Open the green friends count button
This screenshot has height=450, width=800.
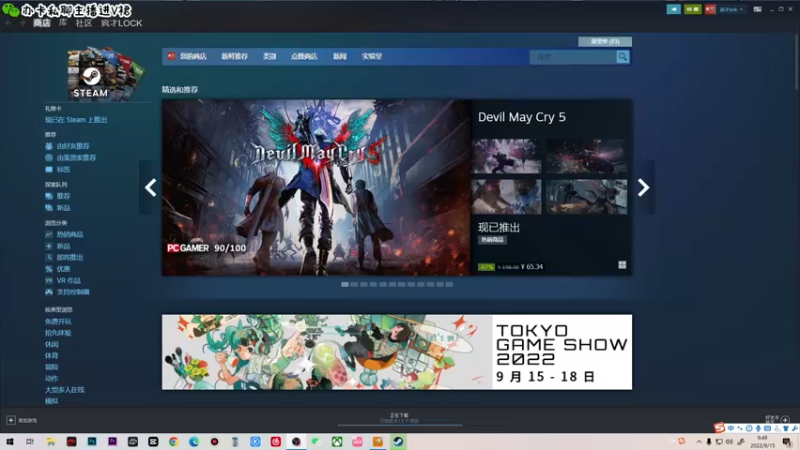tap(692, 9)
